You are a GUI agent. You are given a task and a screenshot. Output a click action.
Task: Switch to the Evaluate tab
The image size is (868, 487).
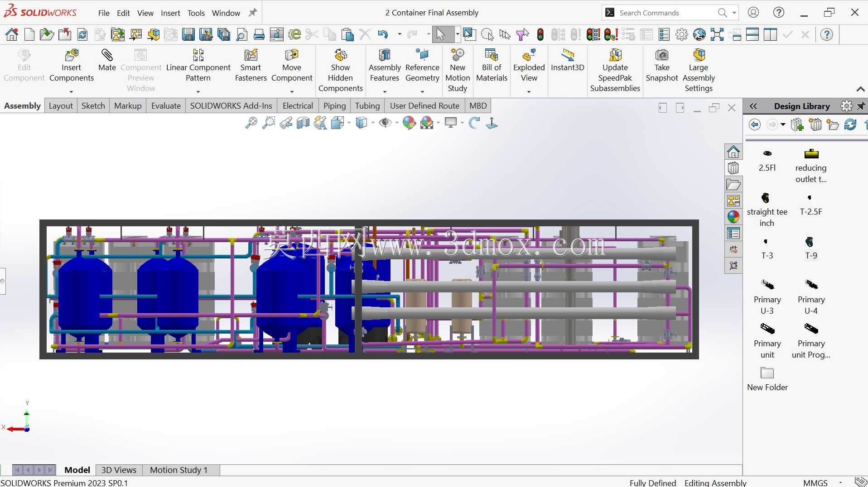(x=166, y=105)
